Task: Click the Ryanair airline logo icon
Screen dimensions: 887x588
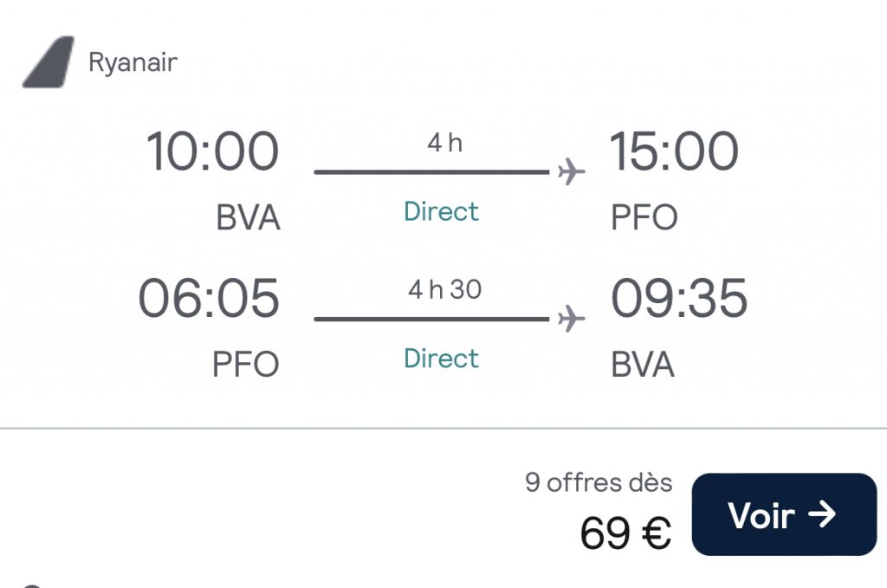Action: click(48, 62)
